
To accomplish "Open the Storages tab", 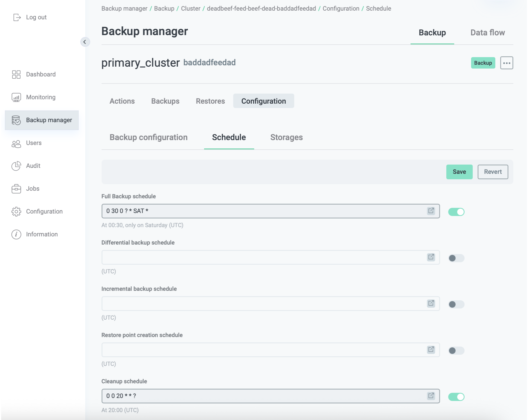I will [x=286, y=137].
